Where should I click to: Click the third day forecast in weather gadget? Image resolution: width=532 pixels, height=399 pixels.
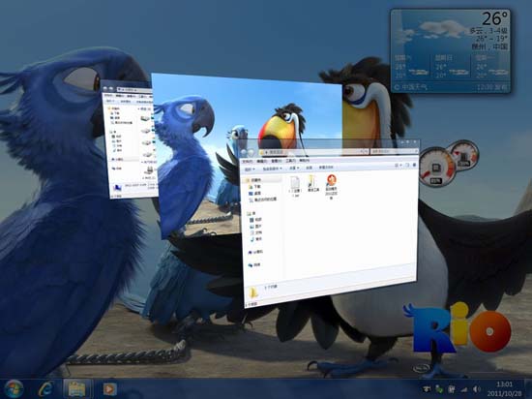tap(491, 67)
